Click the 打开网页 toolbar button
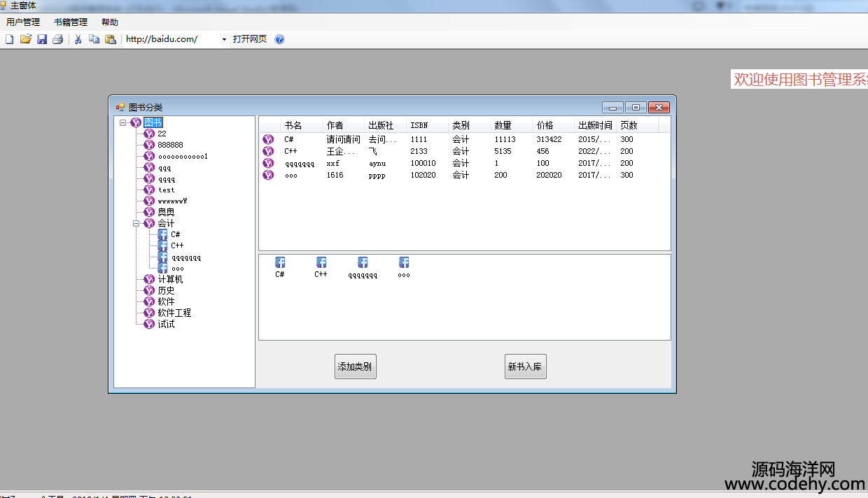 pyautogui.click(x=250, y=39)
